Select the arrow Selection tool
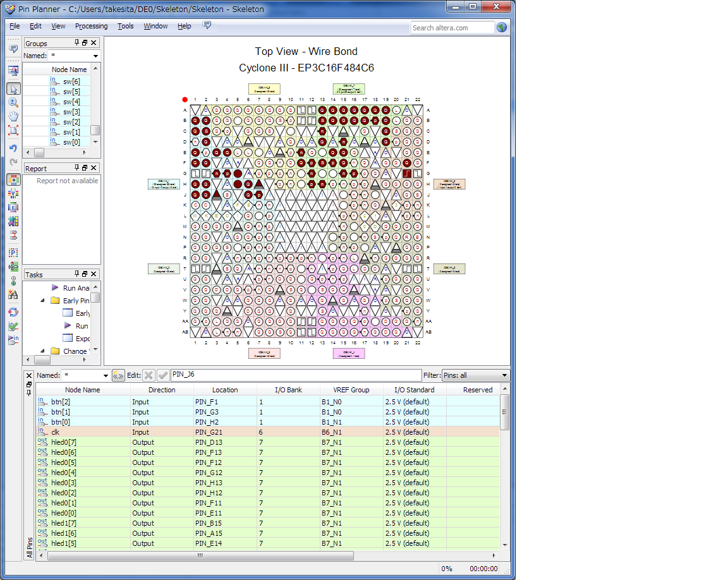Screen dimensions: 728x580 click(x=13, y=88)
